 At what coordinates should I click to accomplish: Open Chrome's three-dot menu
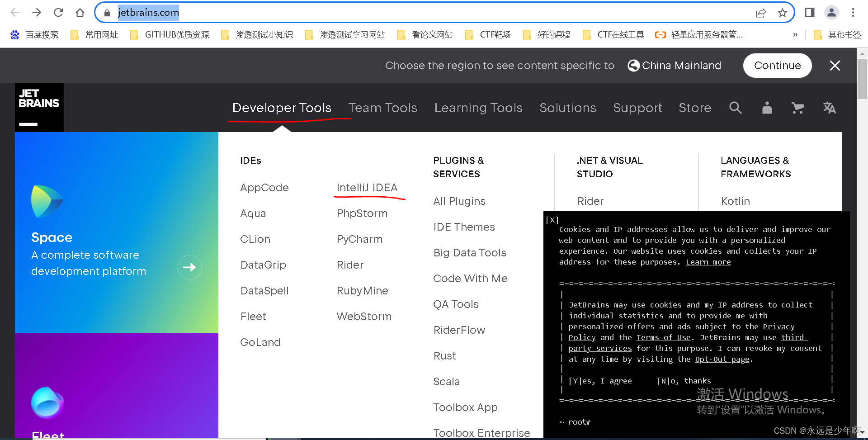(x=853, y=13)
